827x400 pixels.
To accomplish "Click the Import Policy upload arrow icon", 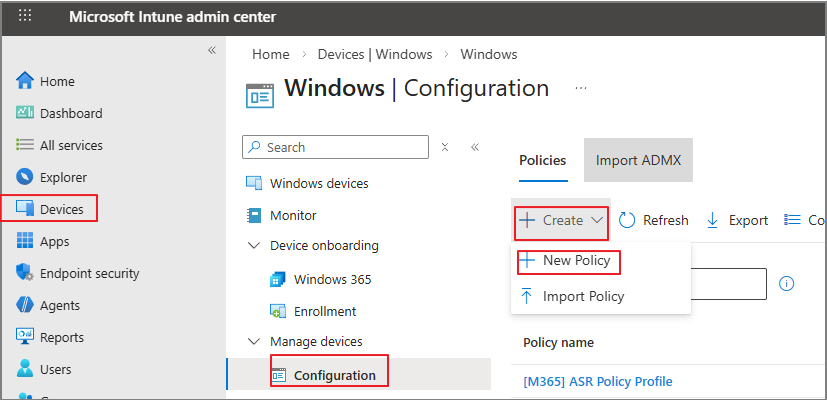I will (527, 296).
